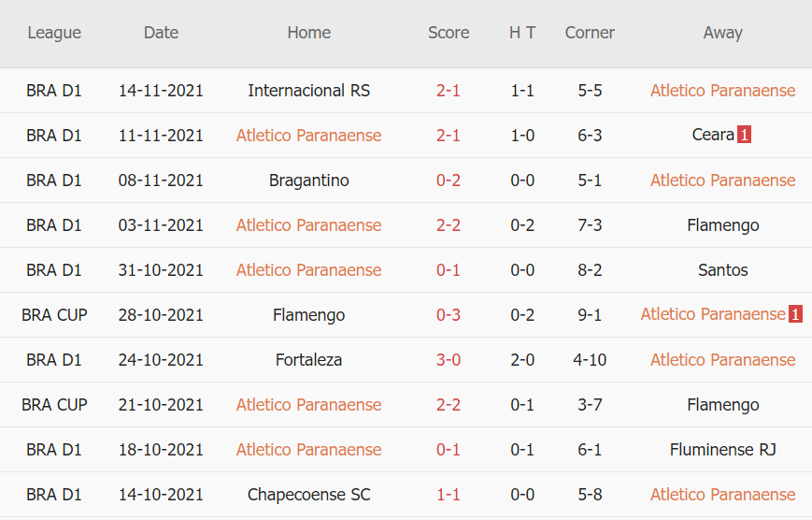This screenshot has width=812, height=520.
Task: Open the Santos team link
Action: click(x=722, y=270)
